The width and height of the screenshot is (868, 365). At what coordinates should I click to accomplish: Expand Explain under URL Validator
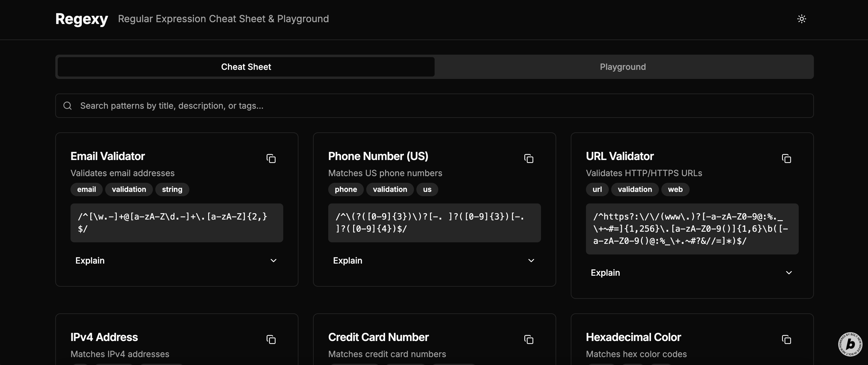pyautogui.click(x=692, y=273)
